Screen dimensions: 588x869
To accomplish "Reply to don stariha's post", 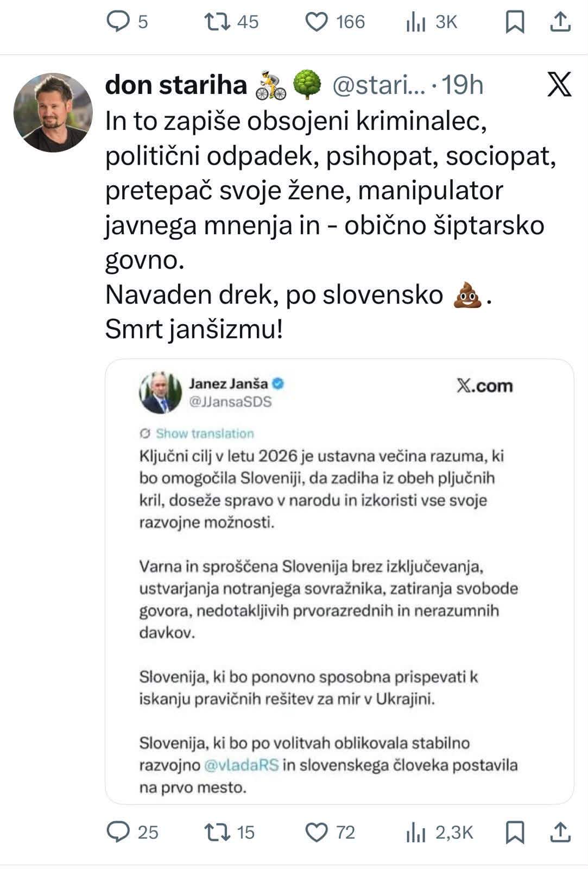I will click(x=121, y=22).
